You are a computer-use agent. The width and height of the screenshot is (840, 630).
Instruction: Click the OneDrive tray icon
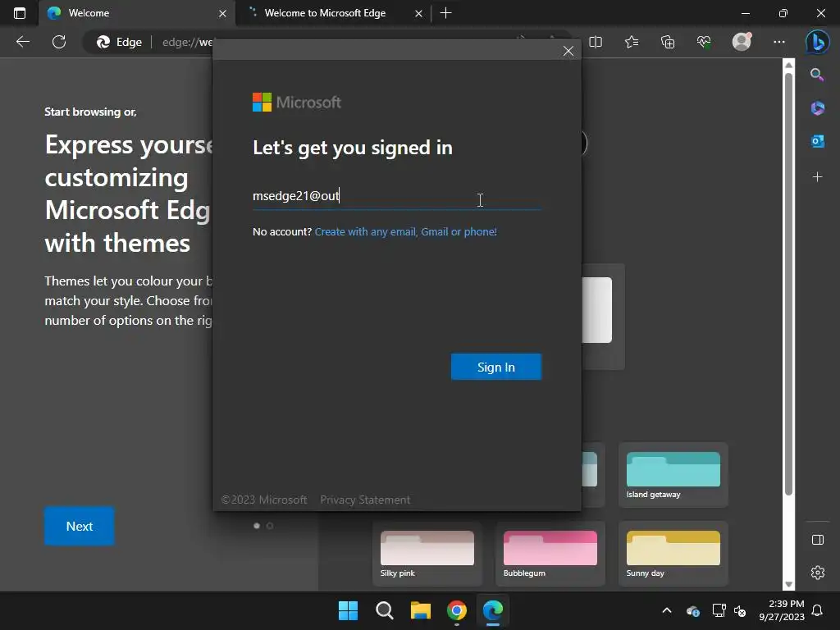pyautogui.click(x=692, y=610)
